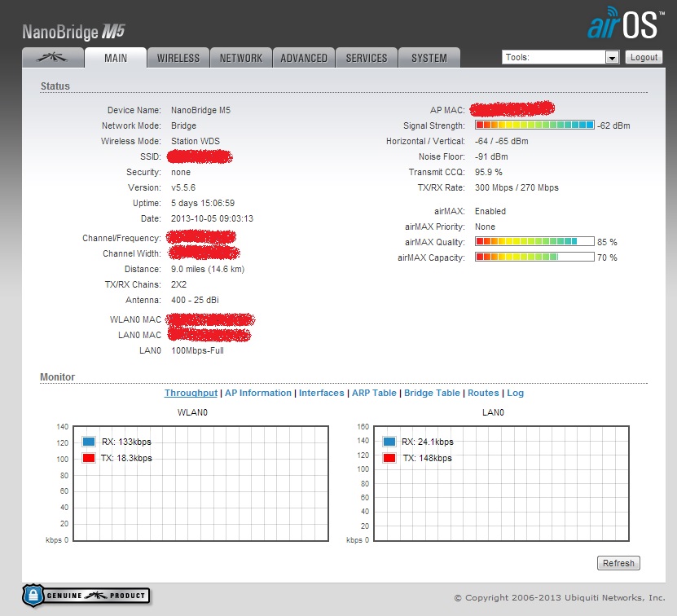
Task: Click the airMAX Capacity bar
Action: (534, 257)
